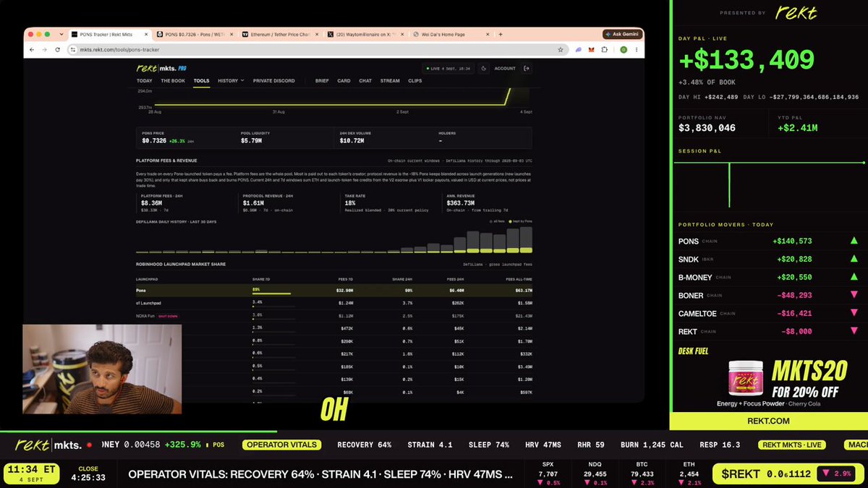This screenshot has height=488, width=868.
Task: Click the purple extension icon in toolbar
Action: pos(578,50)
